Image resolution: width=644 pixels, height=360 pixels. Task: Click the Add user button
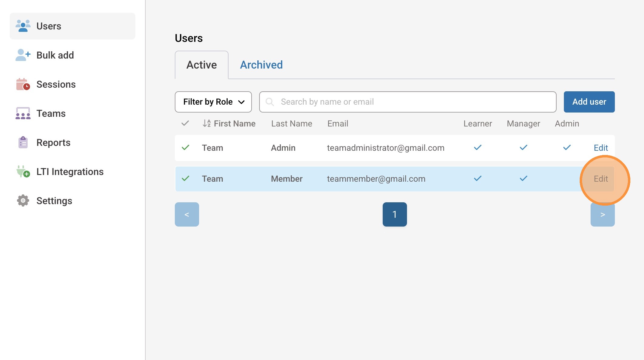click(589, 102)
